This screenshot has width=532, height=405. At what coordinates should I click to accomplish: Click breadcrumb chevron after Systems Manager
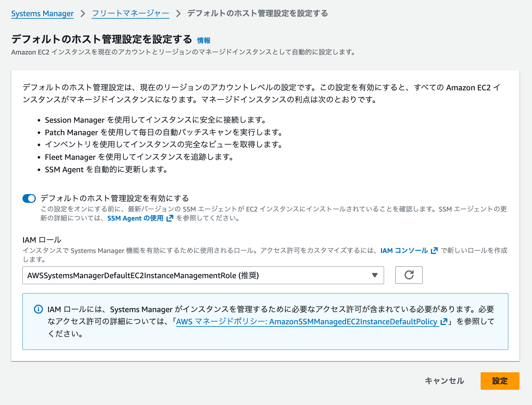coord(83,14)
